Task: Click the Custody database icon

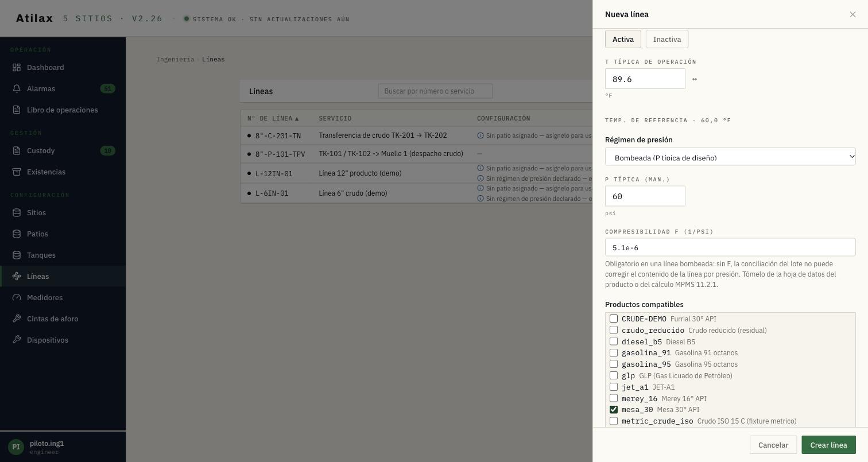Action: (17, 151)
